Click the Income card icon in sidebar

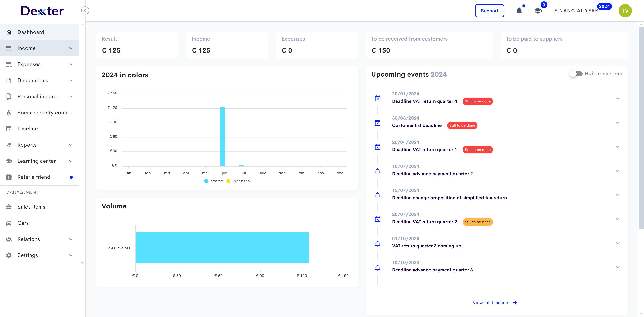9,48
